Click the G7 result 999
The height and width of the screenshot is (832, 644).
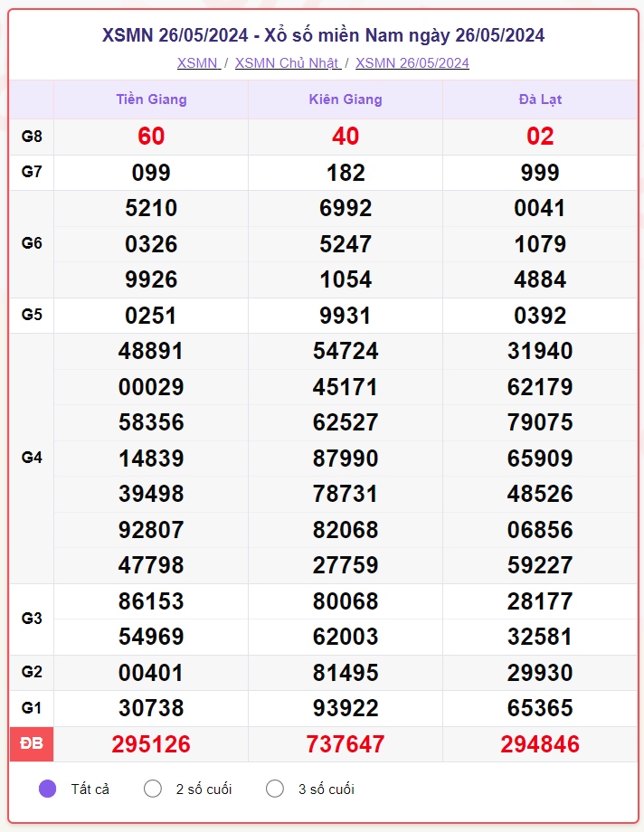(540, 173)
